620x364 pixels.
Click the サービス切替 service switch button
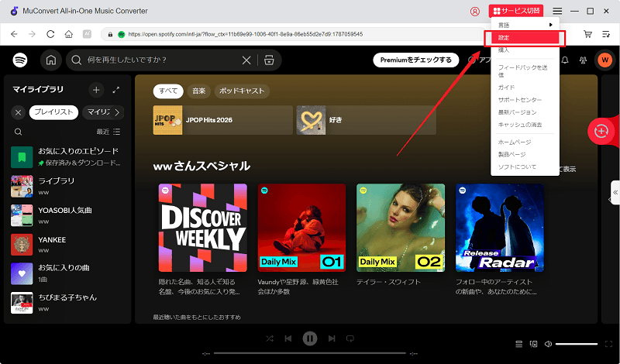(516, 11)
